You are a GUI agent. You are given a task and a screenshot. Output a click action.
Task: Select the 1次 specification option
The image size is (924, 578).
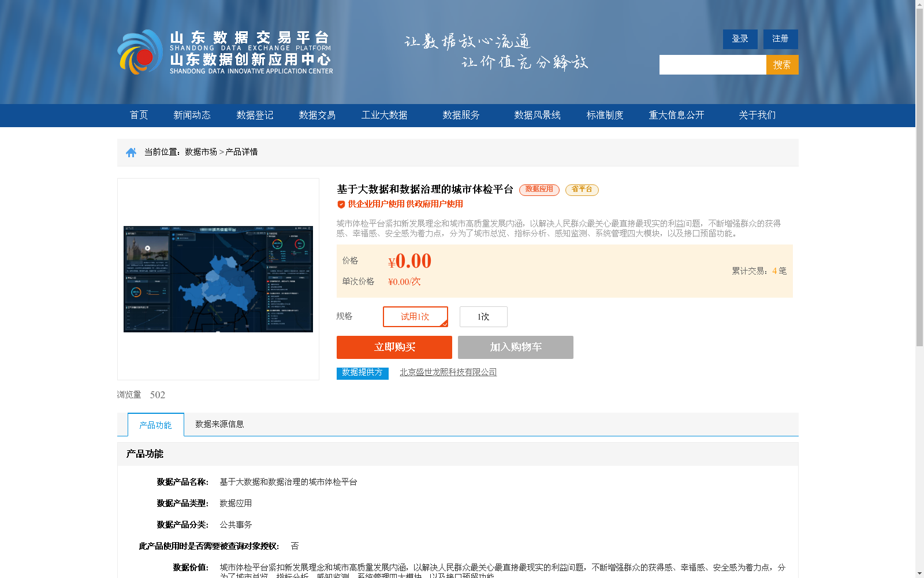[x=483, y=317]
